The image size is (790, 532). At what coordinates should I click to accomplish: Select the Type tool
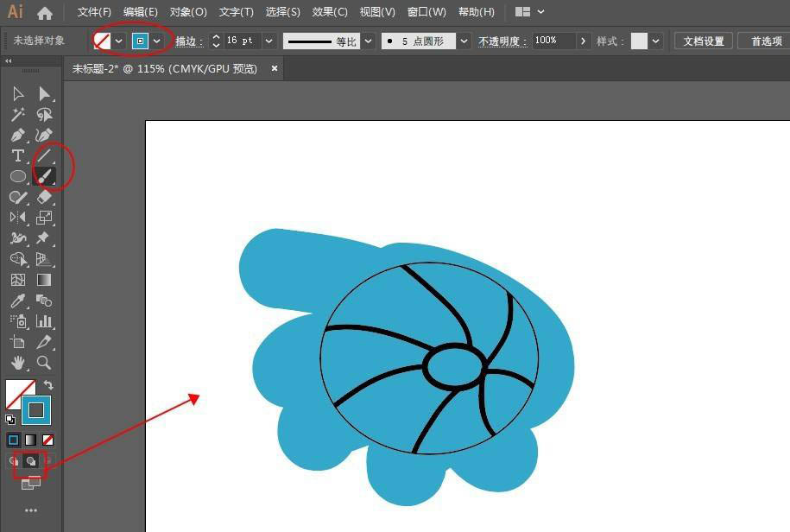click(x=18, y=155)
